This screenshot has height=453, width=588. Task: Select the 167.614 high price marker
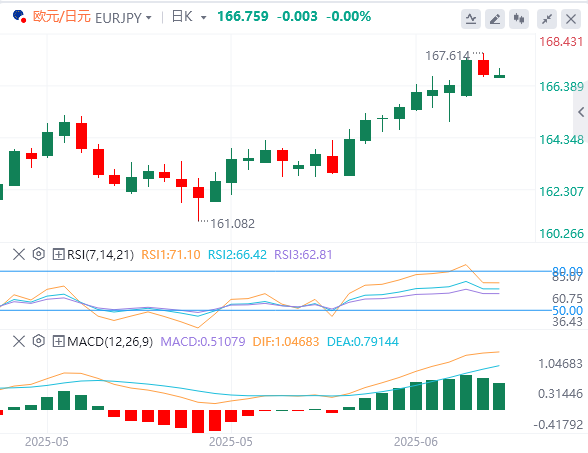coord(447,56)
